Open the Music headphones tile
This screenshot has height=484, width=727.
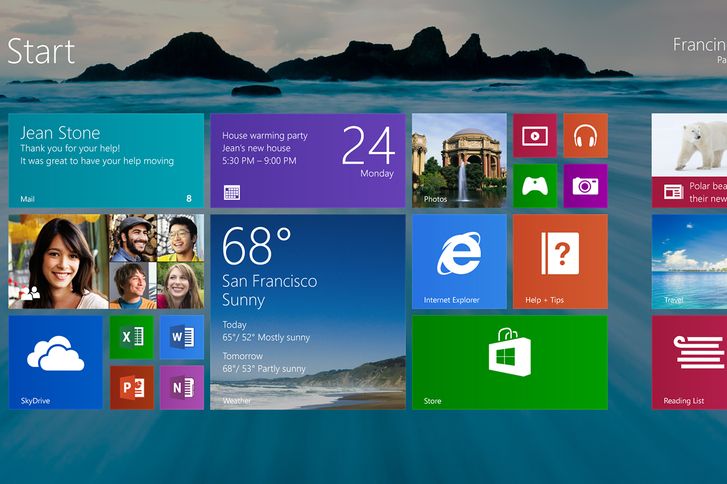pos(585,135)
